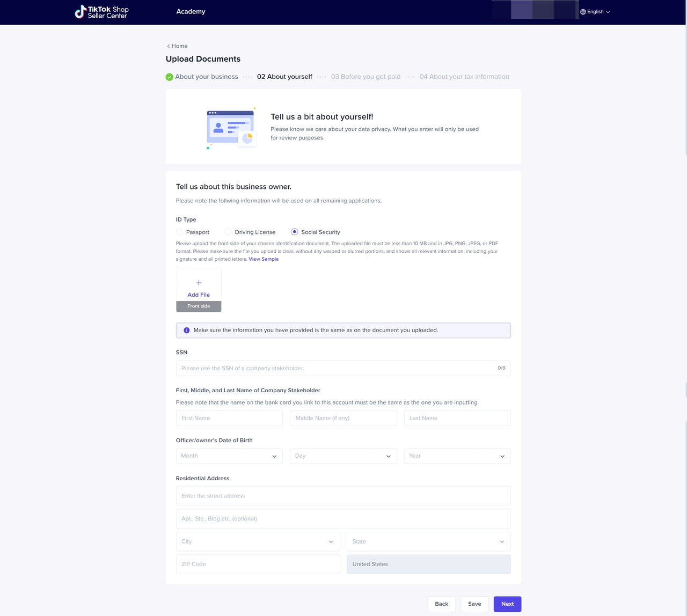Click the globe language icon
The image size is (687, 616).
[583, 12]
